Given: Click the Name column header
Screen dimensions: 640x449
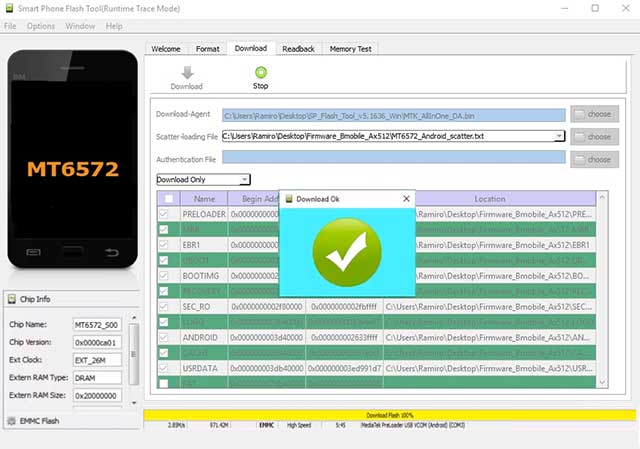Looking at the screenshot, I should (204, 199).
